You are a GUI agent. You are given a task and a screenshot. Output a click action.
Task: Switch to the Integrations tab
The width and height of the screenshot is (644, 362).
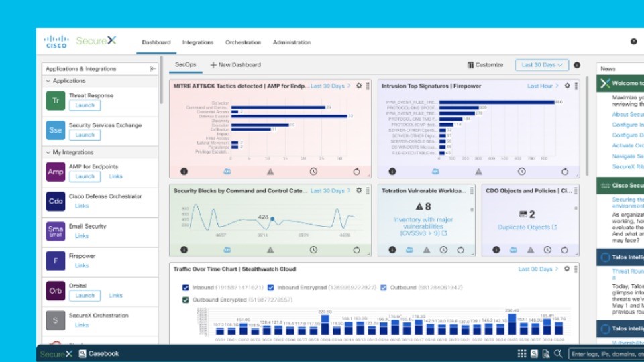pyautogui.click(x=198, y=42)
